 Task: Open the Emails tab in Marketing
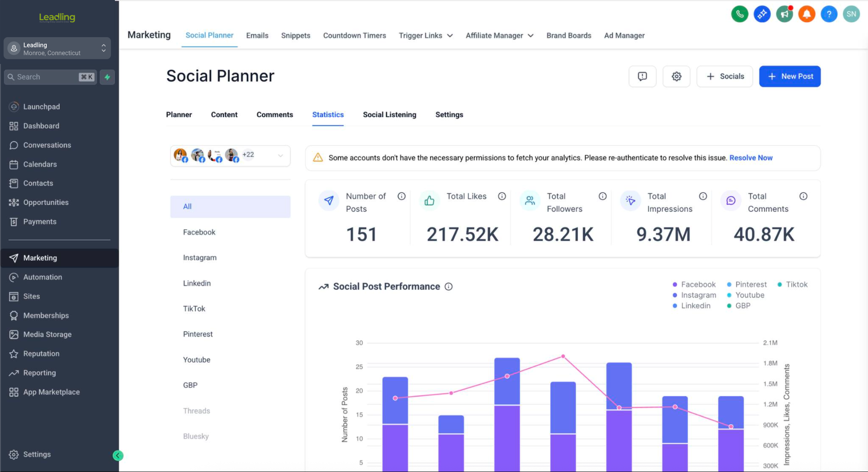[257, 35]
